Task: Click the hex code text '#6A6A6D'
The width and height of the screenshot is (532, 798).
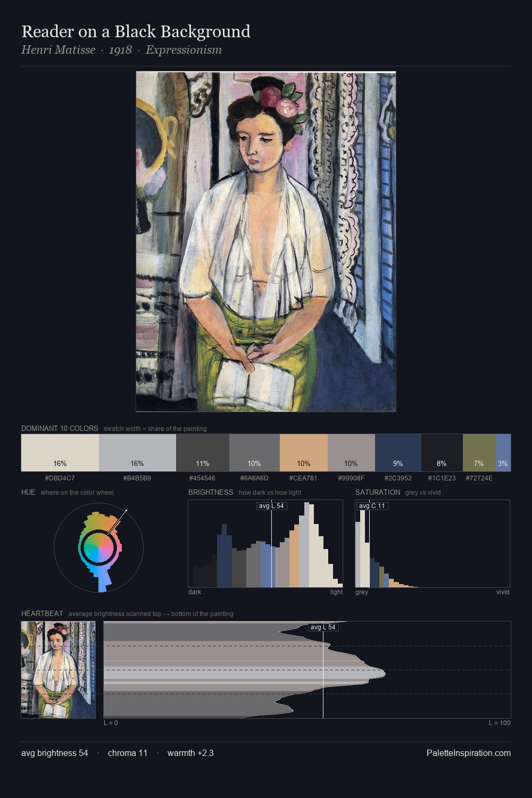Action: coord(254,478)
